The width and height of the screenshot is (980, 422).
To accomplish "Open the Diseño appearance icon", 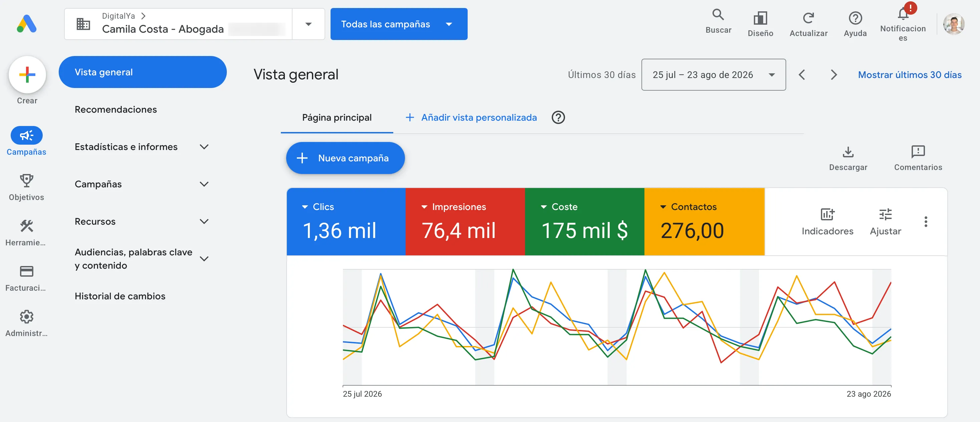I will 760,18.
